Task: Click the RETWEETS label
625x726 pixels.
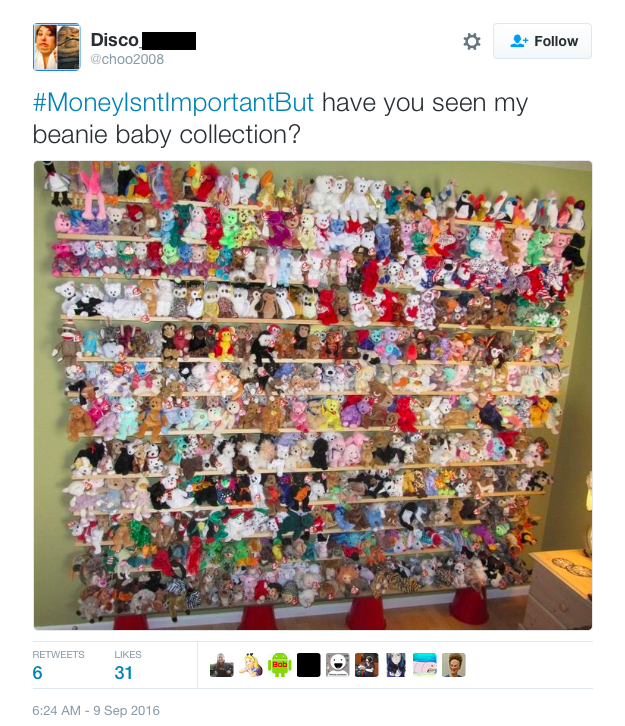Action: (58, 655)
